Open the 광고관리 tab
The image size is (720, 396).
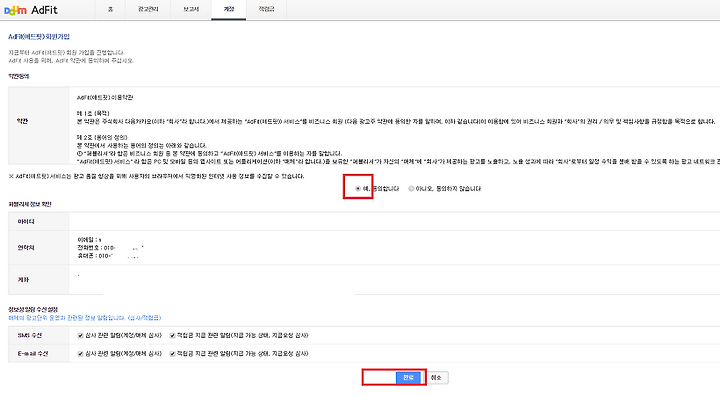pos(148,9)
